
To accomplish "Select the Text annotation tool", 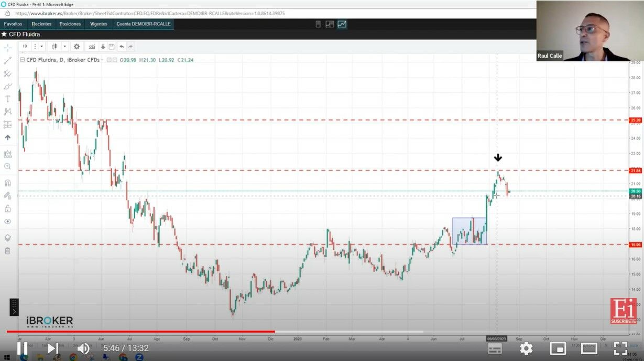I will point(7,99).
